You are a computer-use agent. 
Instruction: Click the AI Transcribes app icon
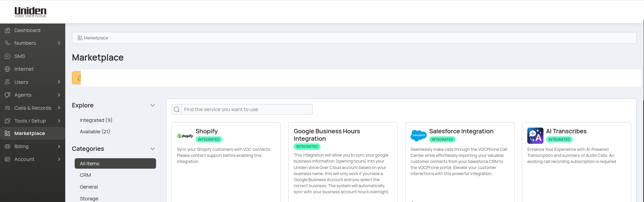tap(535, 136)
